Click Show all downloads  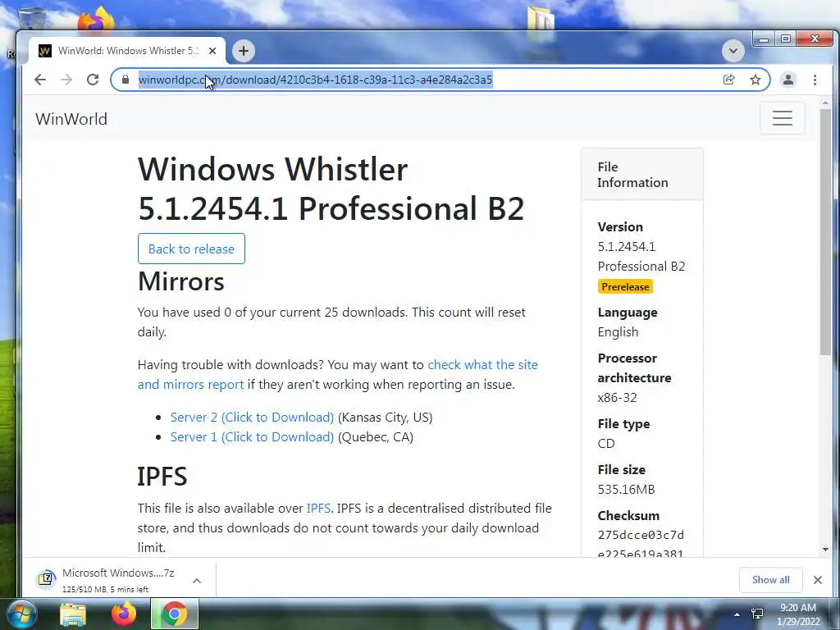770,580
